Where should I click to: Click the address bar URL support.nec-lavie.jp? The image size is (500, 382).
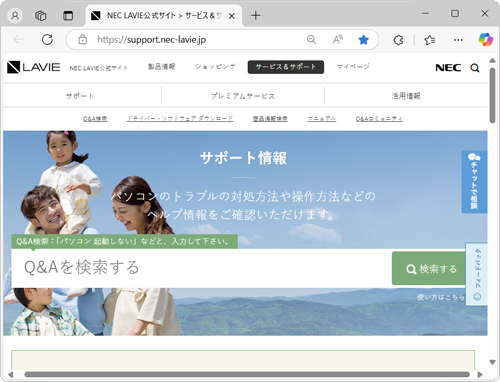point(152,40)
